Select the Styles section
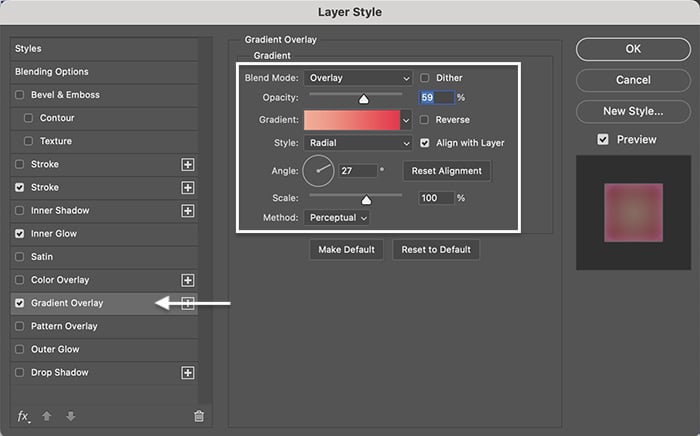Screen dimensions: 700x436 point(104,49)
